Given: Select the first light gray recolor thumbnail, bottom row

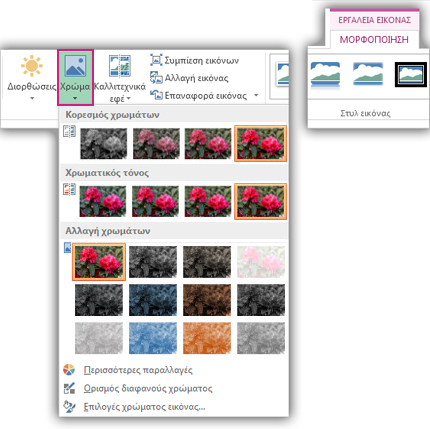Looking at the screenshot, I should (99, 338).
